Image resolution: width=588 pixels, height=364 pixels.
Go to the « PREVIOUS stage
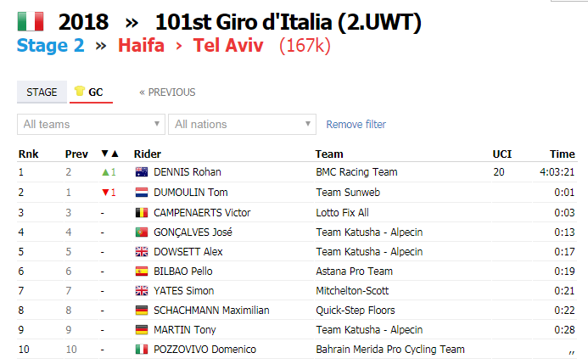pos(167,92)
